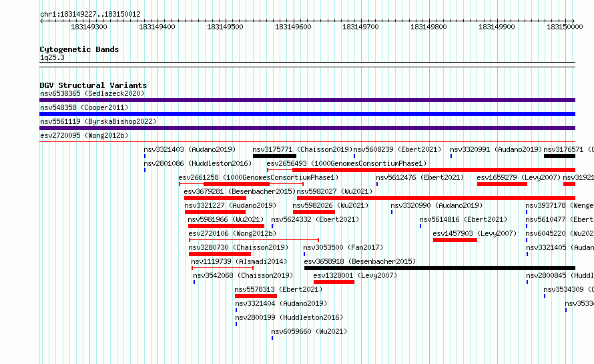
Task: Click the nsv5982027 (Wu2021) label
Action: [334, 191]
